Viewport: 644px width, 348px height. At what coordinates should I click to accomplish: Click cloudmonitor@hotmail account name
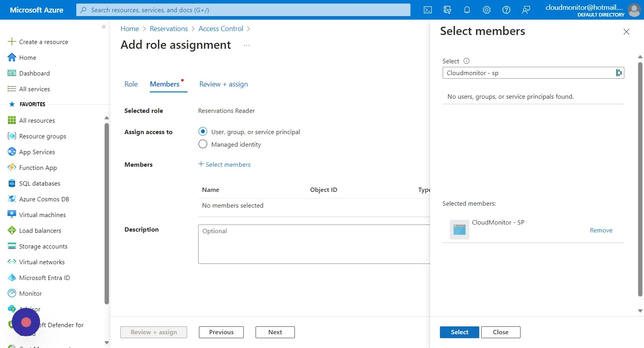[x=584, y=7]
